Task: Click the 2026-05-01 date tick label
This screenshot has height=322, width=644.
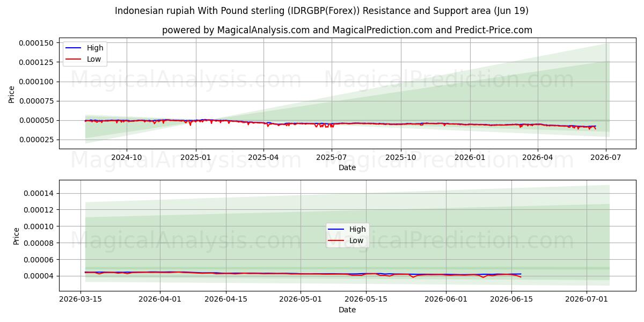Action: coord(301,300)
